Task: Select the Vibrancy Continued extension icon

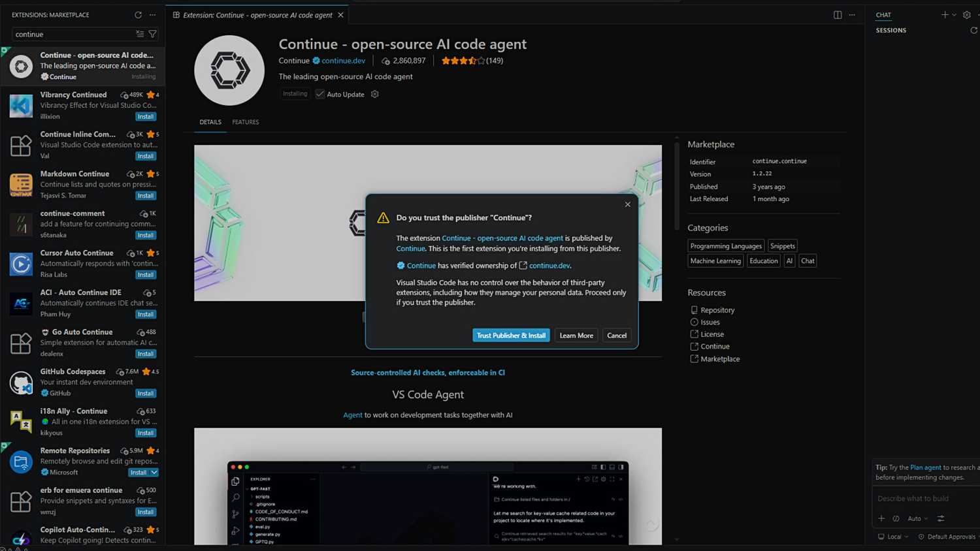Action: (x=21, y=106)
